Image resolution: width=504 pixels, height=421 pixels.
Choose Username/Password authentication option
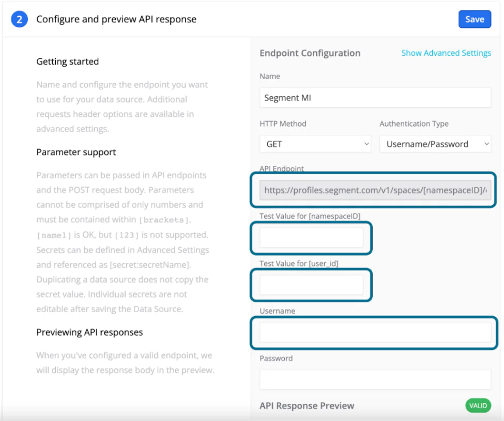(429, 144)
